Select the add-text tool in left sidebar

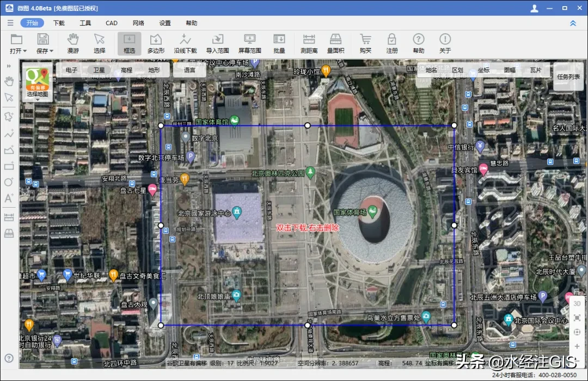click(9, 198)
